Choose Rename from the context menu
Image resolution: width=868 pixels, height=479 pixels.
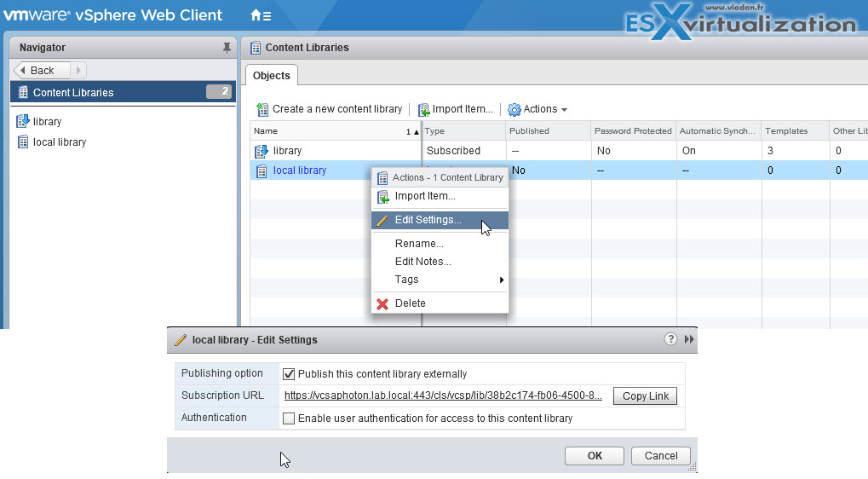[x=440, y=244]
